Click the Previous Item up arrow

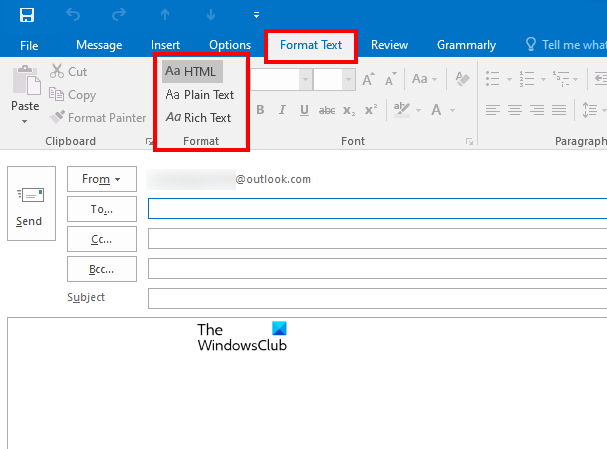165,15
